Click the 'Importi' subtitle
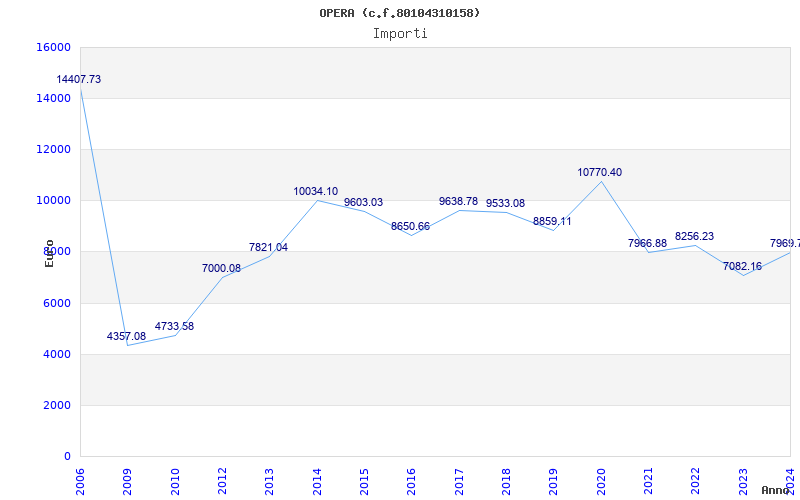Image resolution: width=800 pixels, height=500 pixels. click(x=400, y=34)
